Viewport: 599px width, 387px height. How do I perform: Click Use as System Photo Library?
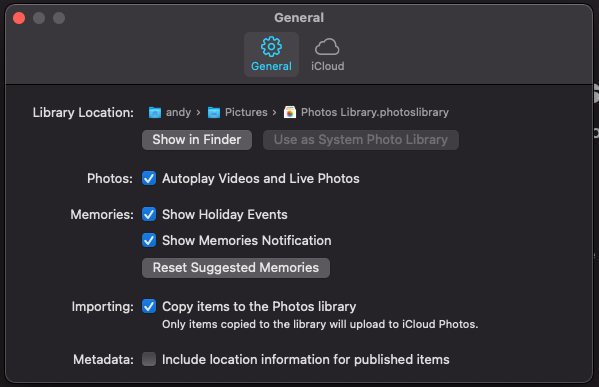361,140
